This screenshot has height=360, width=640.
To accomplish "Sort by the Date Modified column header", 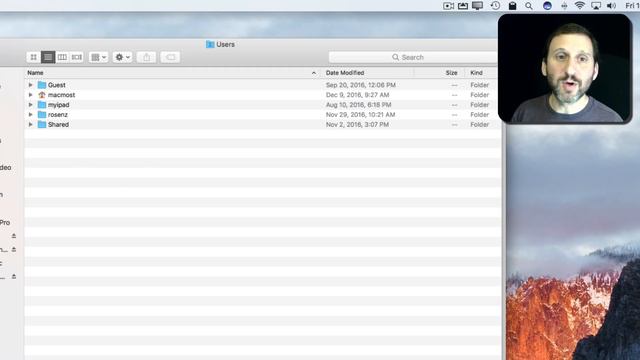I will click(345, 73).
